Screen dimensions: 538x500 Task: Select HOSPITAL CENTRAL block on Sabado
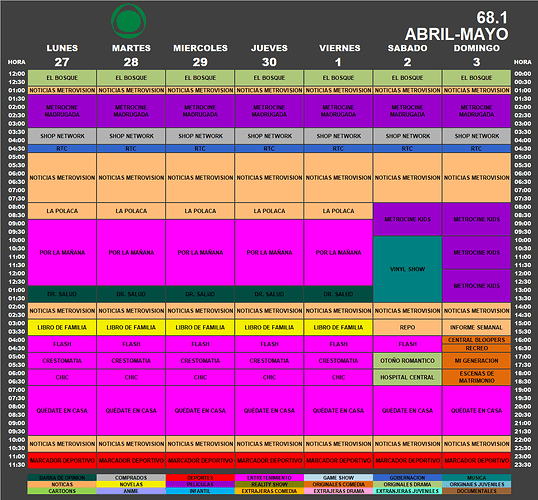coord(408,377)
